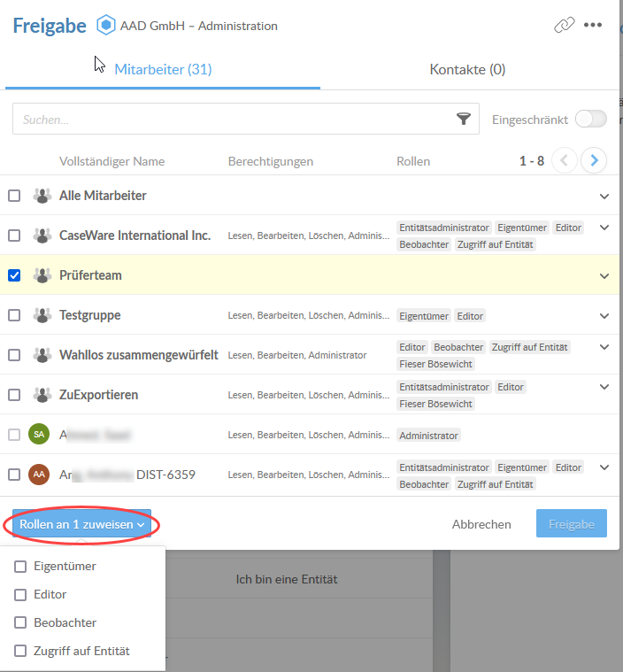
Task: Click the green SA user avatar
Action: click(39, 434)
